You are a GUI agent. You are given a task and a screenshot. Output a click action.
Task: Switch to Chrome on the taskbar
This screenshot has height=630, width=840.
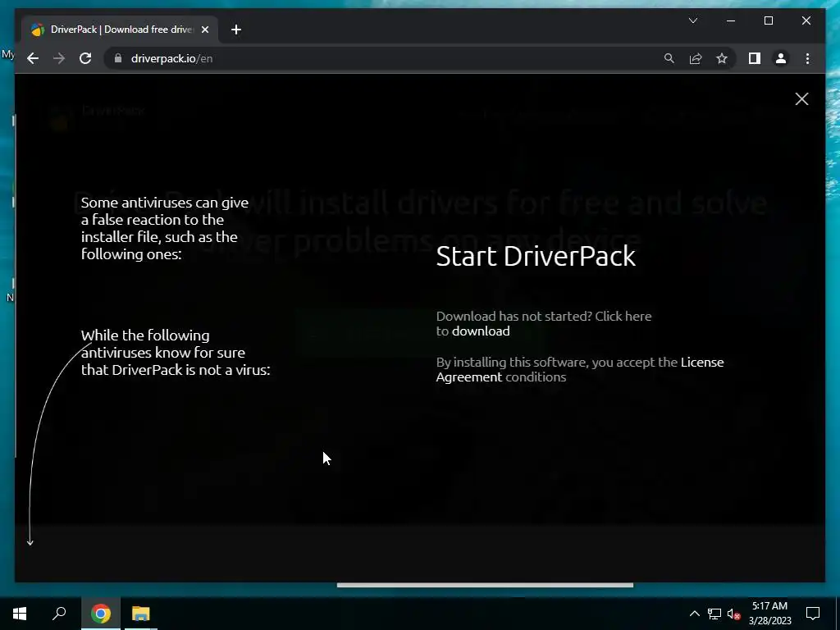click(100, 614)
